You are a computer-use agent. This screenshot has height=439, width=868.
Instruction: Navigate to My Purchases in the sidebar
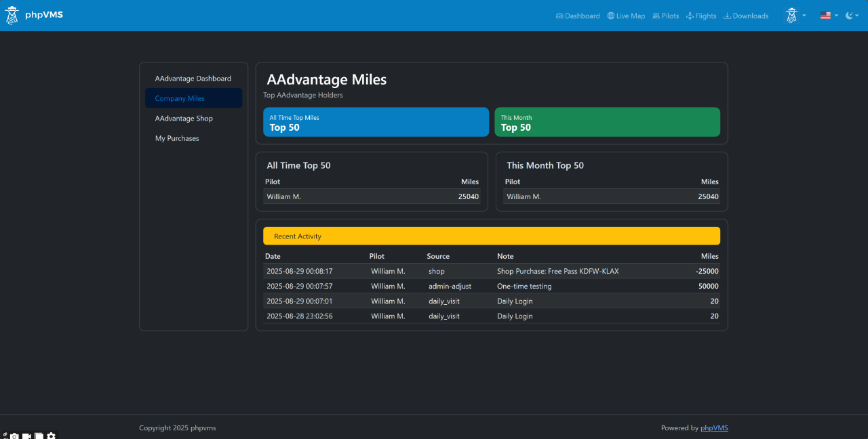(177, 138)
